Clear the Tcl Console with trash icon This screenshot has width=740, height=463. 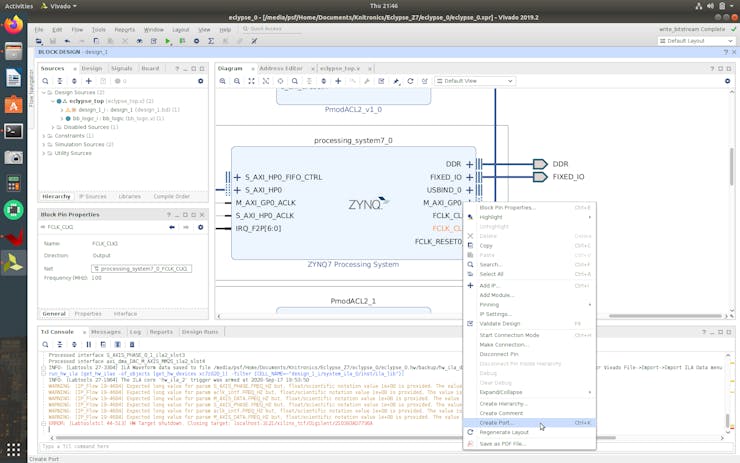[130, 344]
